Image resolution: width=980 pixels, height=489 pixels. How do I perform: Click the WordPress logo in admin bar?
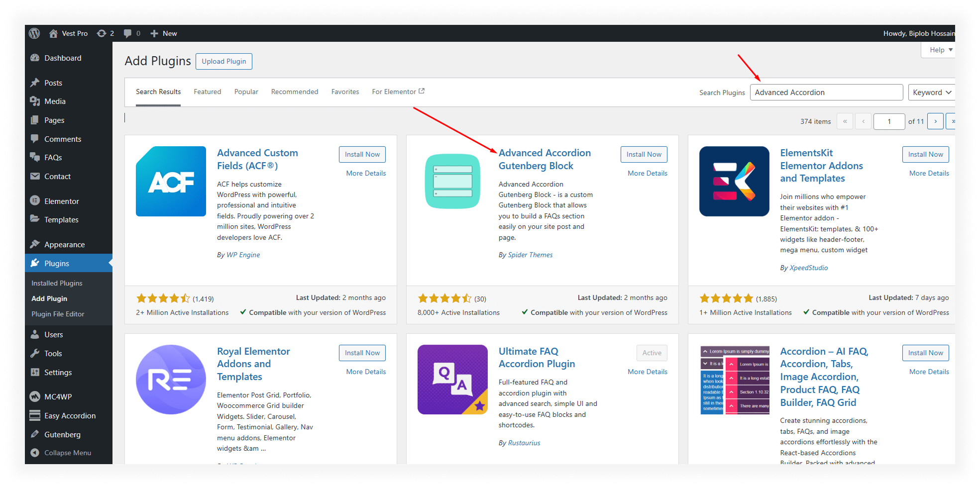click(34, 33)
